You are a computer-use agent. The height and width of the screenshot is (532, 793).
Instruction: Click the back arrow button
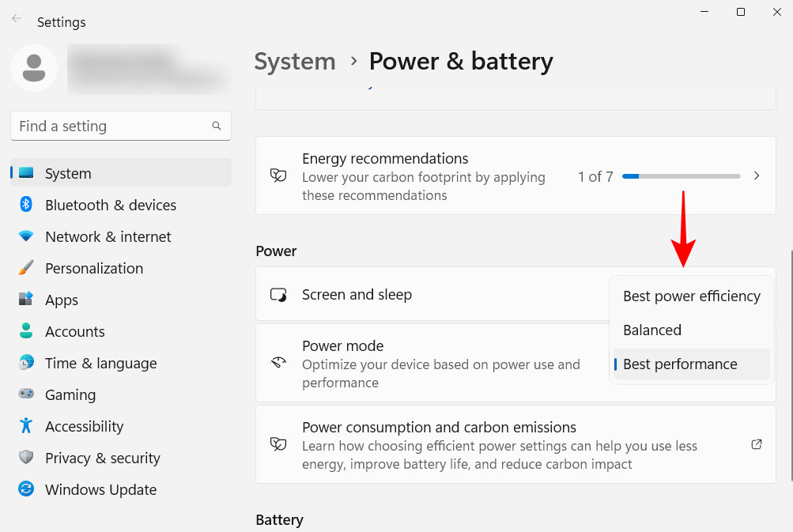coord(17,19)
